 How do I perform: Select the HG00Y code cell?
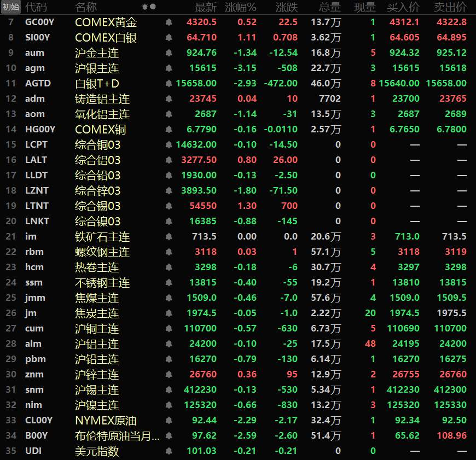40,129
